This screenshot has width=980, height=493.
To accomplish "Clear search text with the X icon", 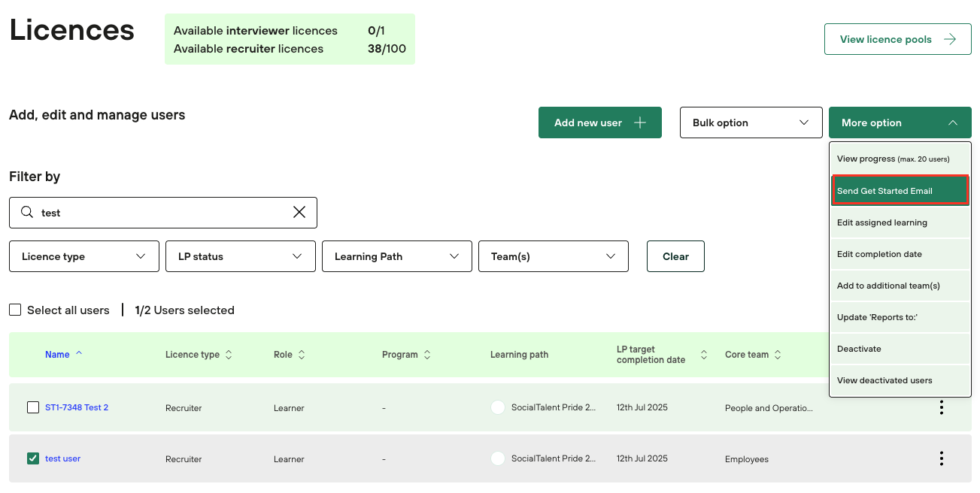I will click(299, 213).
